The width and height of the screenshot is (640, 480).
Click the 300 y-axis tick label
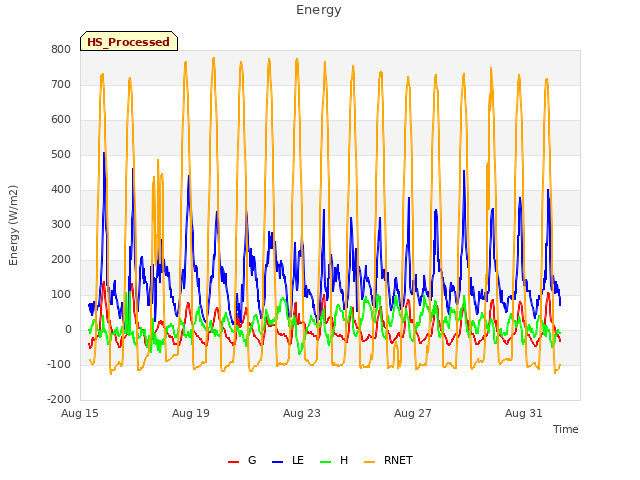point(61,224)
